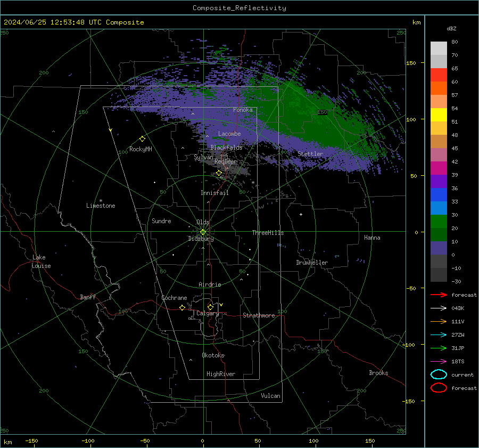The height and width of the screenshot is (448, 479).
Task: Choose the bright green swatch in the dBZ scale
Action: coord(439,221)
